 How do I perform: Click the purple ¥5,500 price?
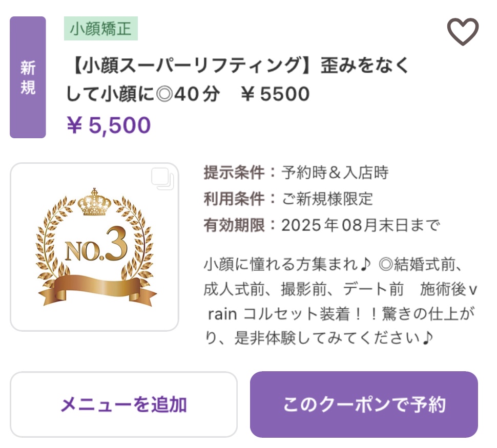pos(109,125)
